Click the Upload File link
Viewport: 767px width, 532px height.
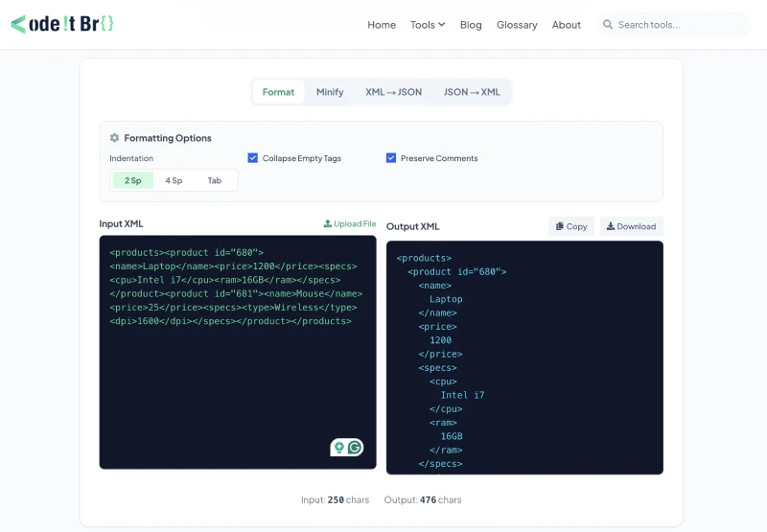tap(350, 223)
